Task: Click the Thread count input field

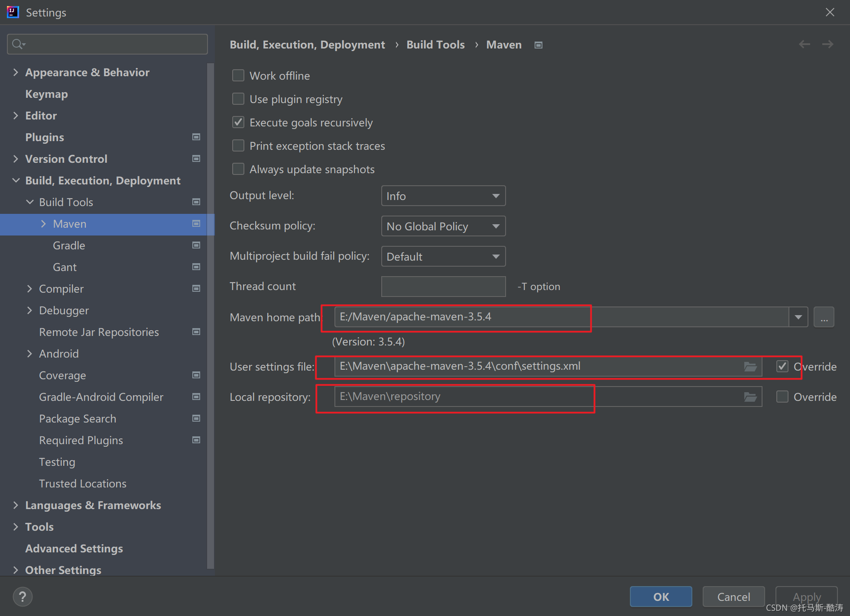Action: pos(443,287)
